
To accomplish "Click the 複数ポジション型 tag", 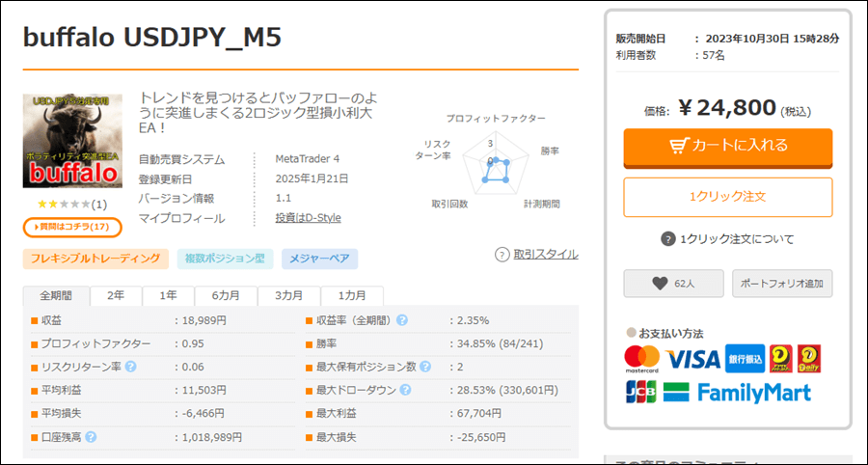I will click(x=226, y=259).
